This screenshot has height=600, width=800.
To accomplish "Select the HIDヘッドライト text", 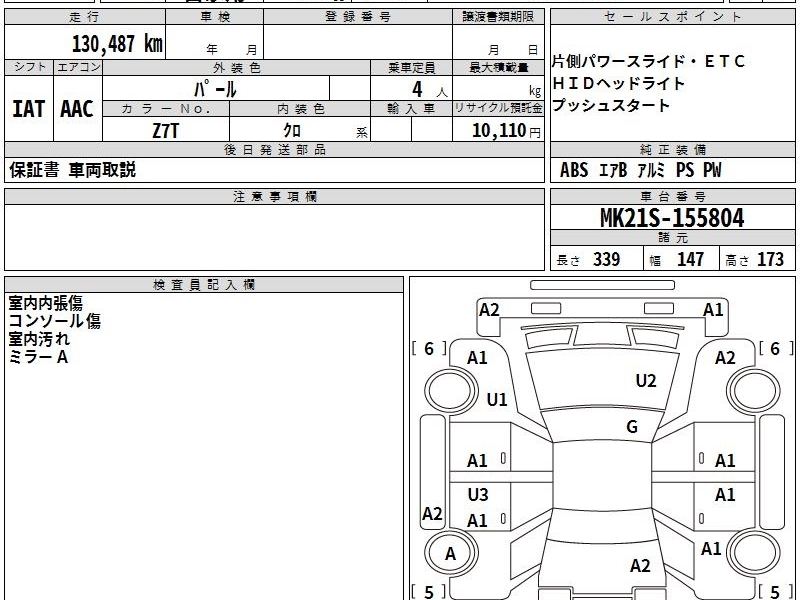I will (x=618, y=83).
